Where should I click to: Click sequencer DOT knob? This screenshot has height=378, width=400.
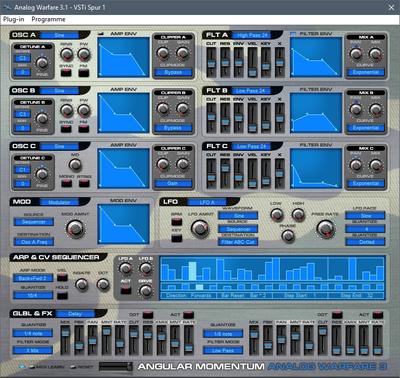pyautogui.click(x=103, y=284)
